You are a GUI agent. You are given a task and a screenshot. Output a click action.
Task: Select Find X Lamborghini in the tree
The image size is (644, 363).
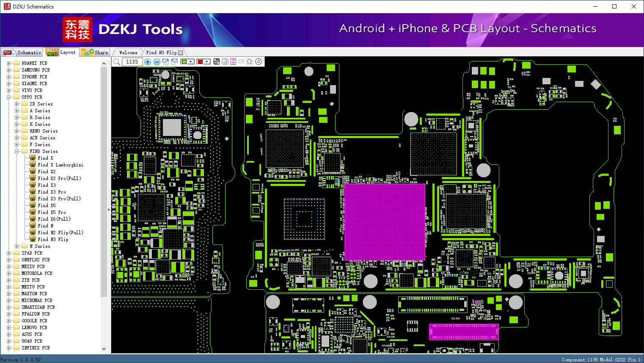61,165
